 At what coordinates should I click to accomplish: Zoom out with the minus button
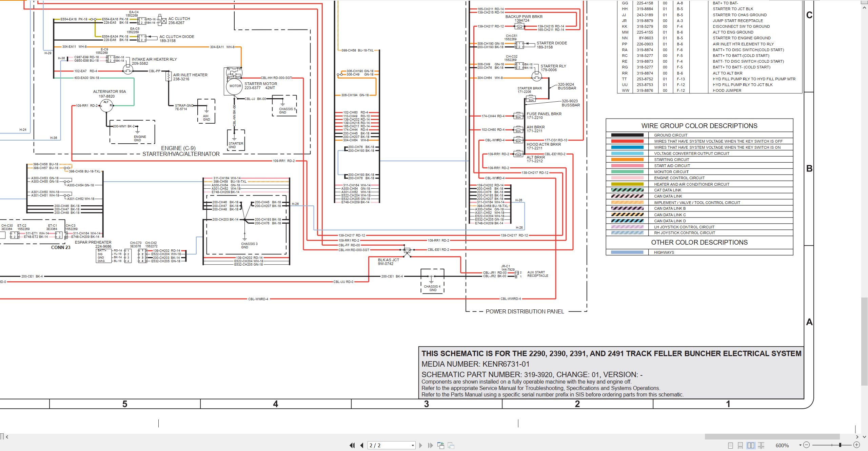coord(807,445)
